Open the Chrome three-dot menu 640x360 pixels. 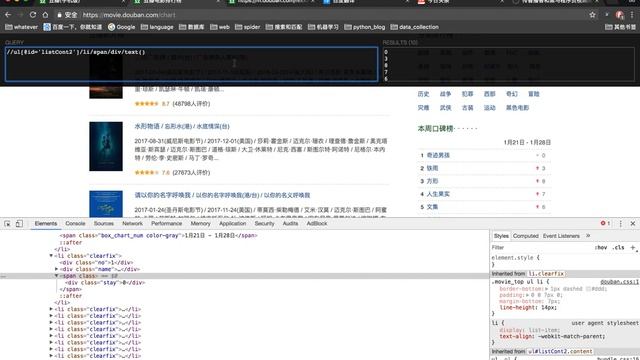pos(632,15)
